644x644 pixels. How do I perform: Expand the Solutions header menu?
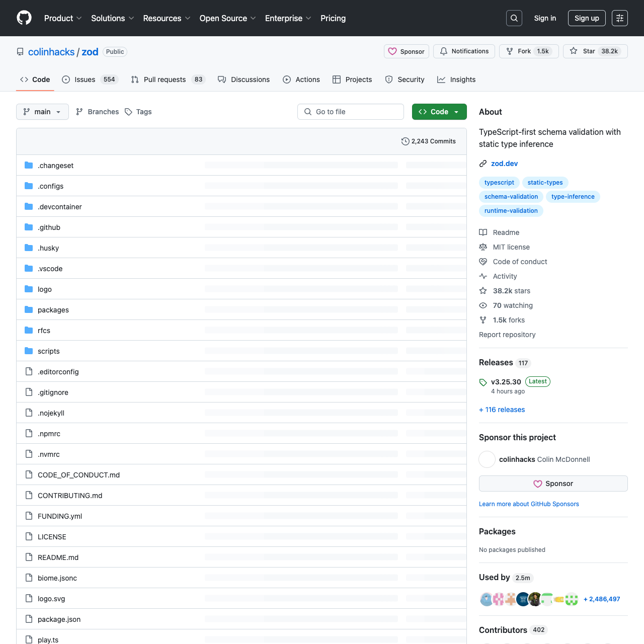point(113,18)
